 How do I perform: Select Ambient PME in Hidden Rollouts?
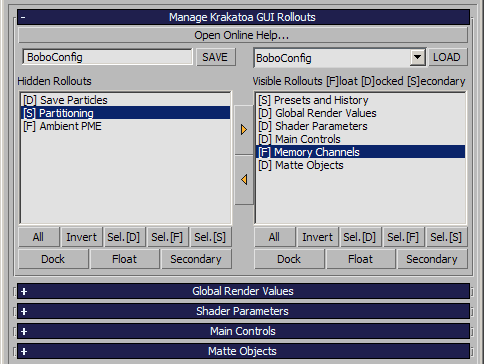click(126, 126)
